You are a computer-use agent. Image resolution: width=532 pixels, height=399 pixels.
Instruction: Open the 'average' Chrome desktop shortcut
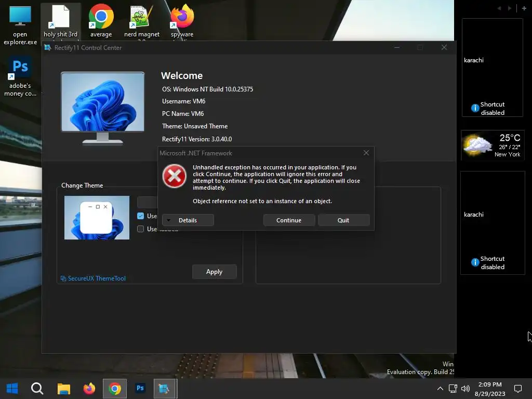click(x=101, y=21)
